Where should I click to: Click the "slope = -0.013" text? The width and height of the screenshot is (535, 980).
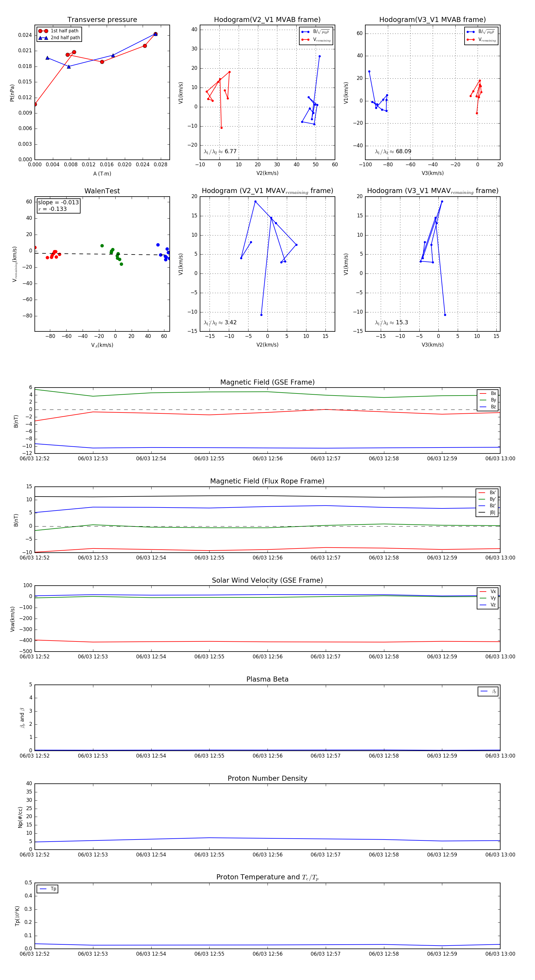click(x=58, y=203)
